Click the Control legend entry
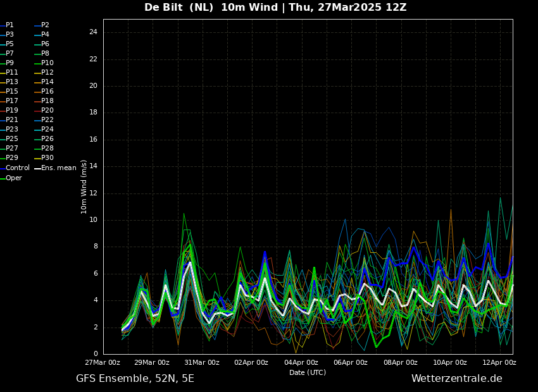This screenshot has width=538, height=392. click(x=17, y=168)
